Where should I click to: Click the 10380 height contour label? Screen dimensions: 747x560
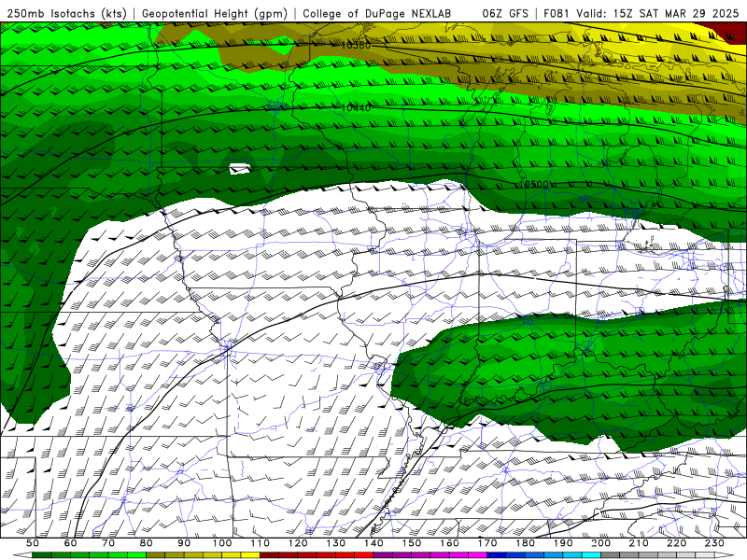pos(356,45)
